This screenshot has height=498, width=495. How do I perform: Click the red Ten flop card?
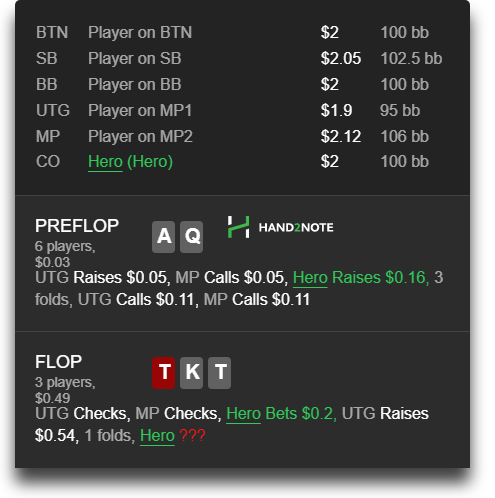point(163,373)
